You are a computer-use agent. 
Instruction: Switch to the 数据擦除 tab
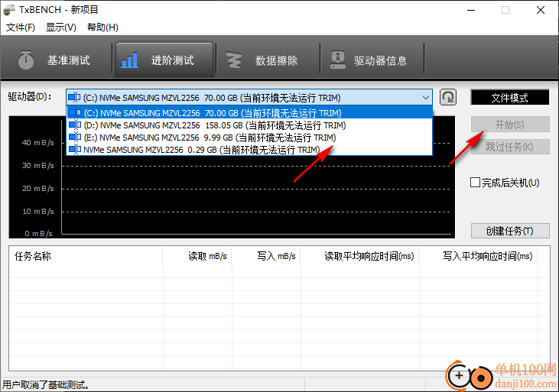pos(268,60)
